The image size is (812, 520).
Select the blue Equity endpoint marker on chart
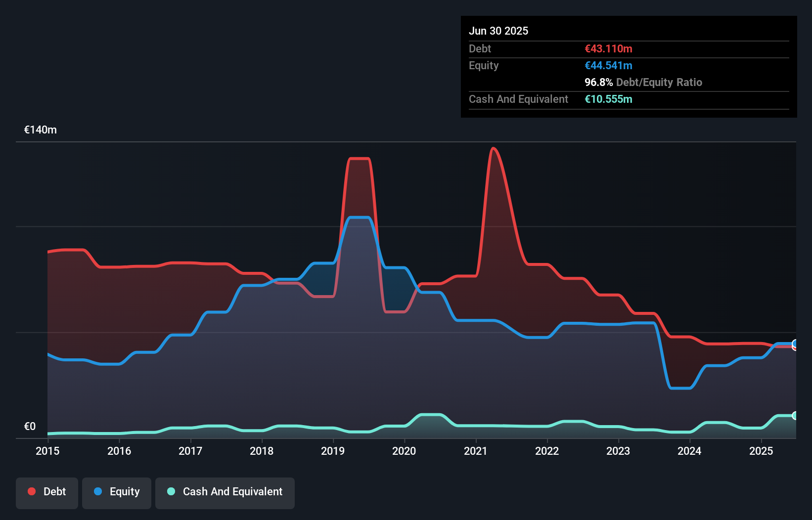tap(795, 343)
